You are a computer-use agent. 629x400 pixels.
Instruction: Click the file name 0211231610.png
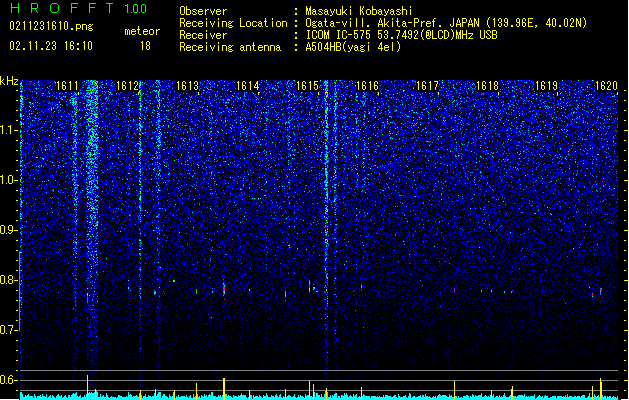pos(51,26)
